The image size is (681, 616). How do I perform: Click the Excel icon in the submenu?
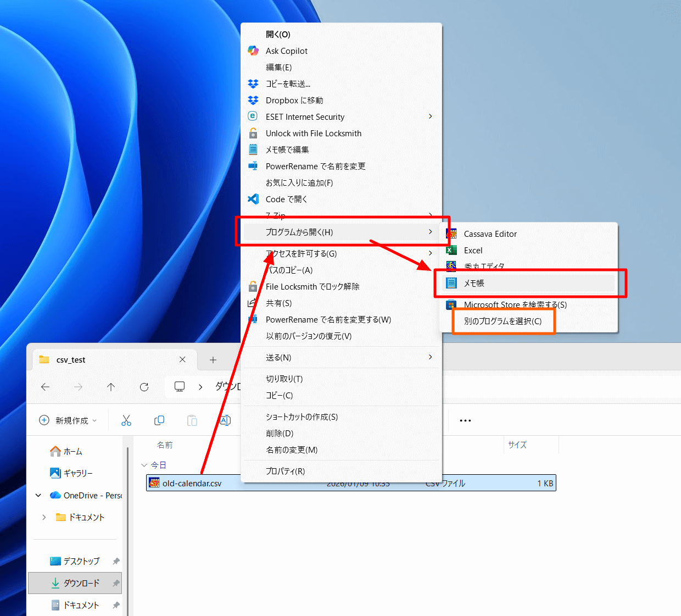[x=451, y=251]
